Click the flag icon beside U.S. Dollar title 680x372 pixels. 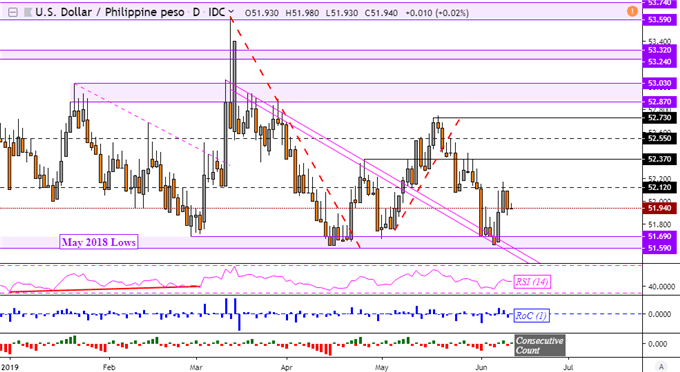(27, 13)
